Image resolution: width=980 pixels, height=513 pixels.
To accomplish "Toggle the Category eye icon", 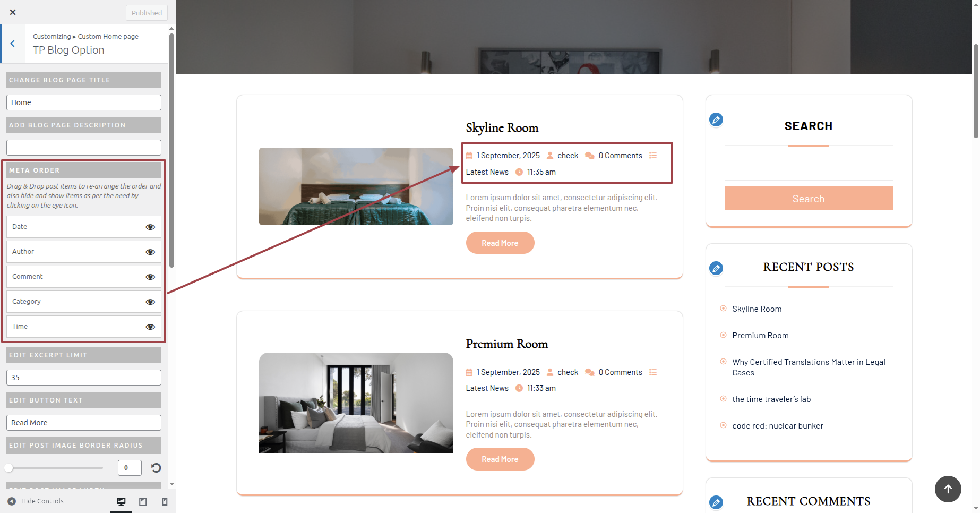I will click(x=150, y=302).
